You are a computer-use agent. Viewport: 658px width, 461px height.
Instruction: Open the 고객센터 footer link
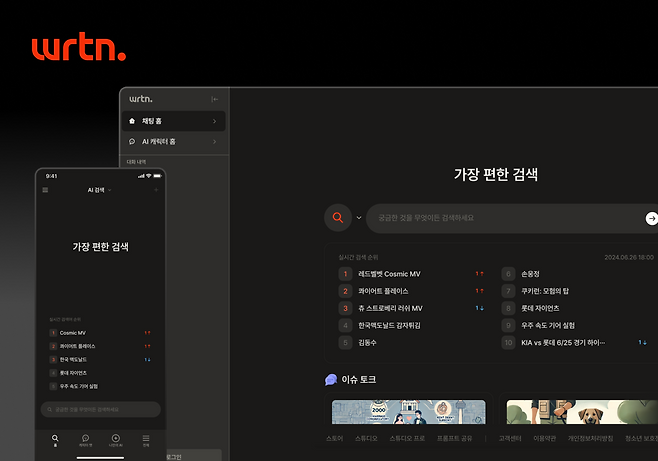tap(510, 438)
